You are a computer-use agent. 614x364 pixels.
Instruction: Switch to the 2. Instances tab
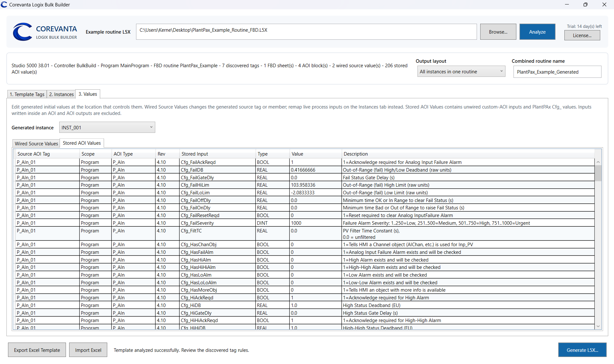[x=61, y=94]
